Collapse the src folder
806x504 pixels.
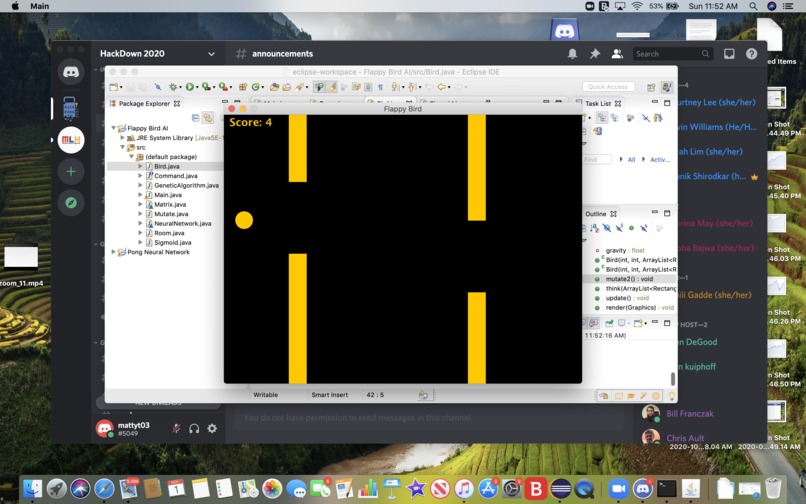122,147
